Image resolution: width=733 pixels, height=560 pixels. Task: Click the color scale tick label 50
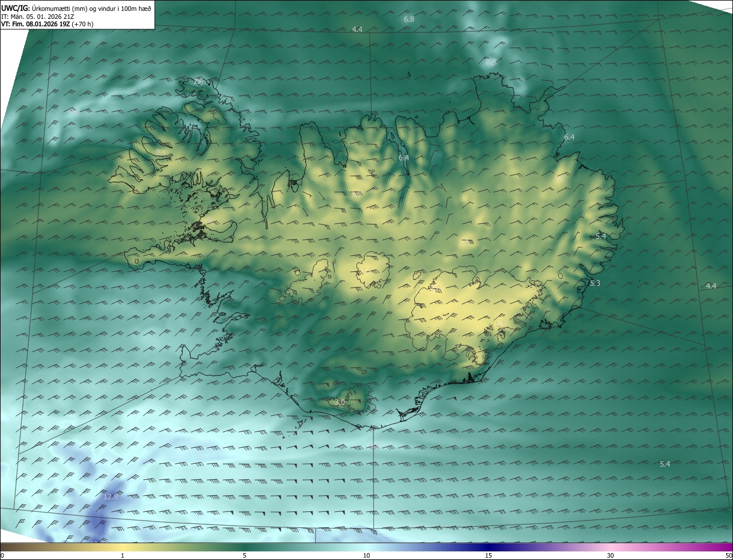(x=728, y=556)
